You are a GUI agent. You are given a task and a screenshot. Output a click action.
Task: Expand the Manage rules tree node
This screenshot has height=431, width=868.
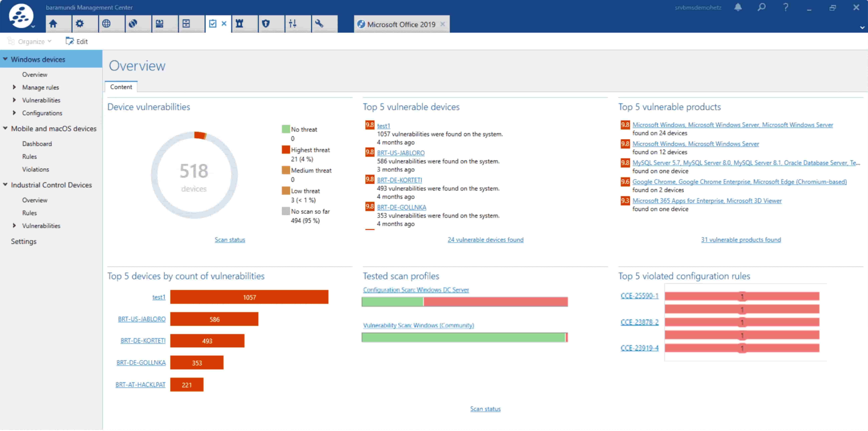pyautogui.click(x=14, y=87)
